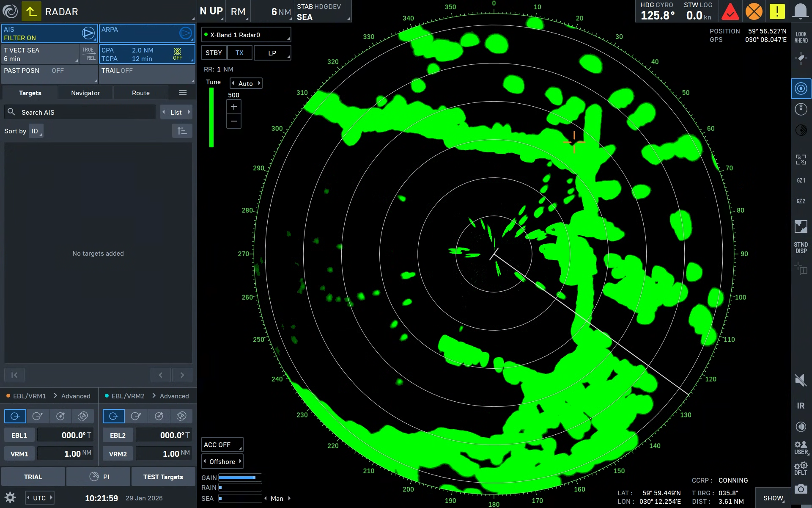
Task: Open the X-Band 1 Radar0 dropdown
Action: click(246, 35)
